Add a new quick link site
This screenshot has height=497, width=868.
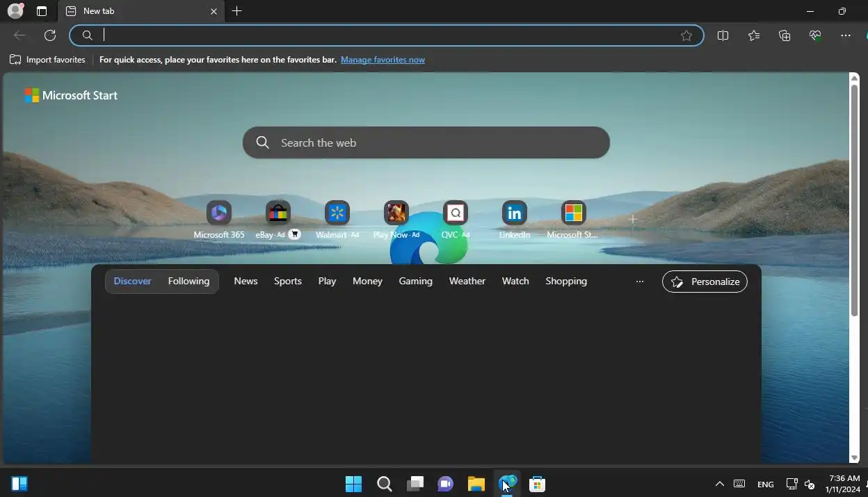(x=633, y=219)
